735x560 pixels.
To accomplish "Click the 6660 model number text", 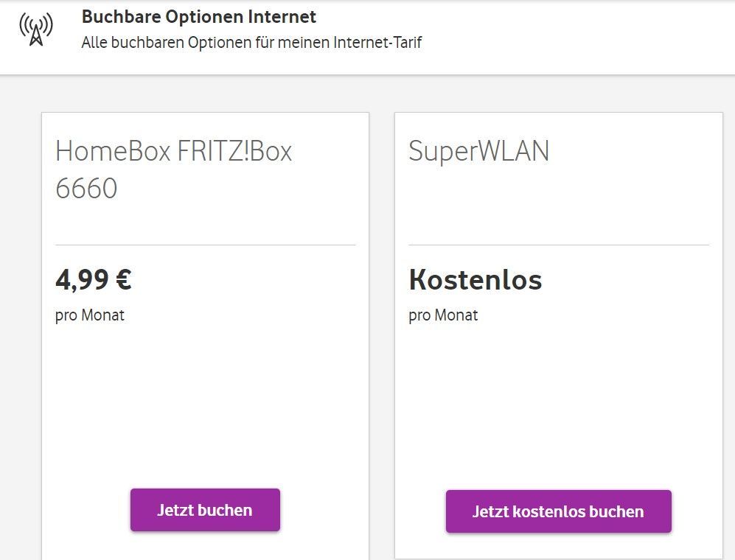I will (86, 189).
